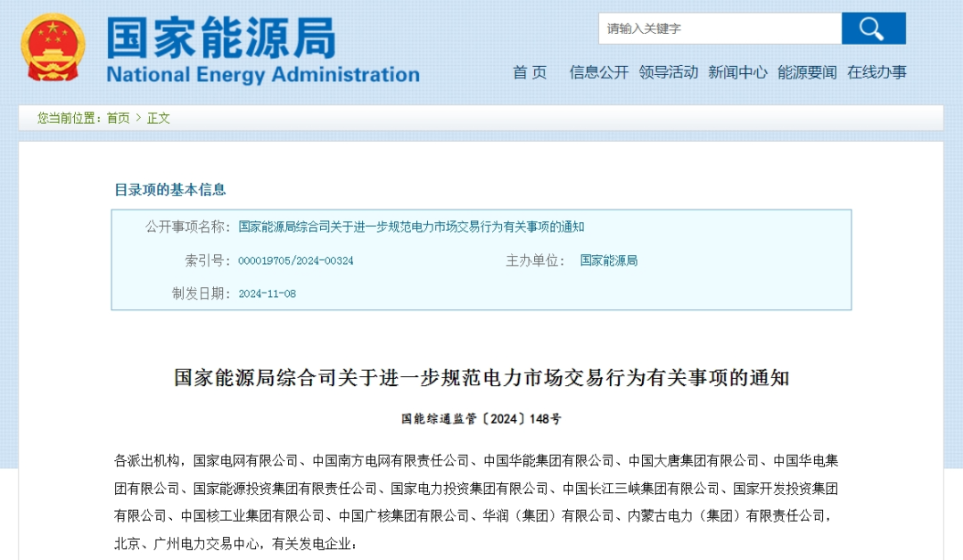Open the 信息公开 navigation item

[x=598, y=72]
